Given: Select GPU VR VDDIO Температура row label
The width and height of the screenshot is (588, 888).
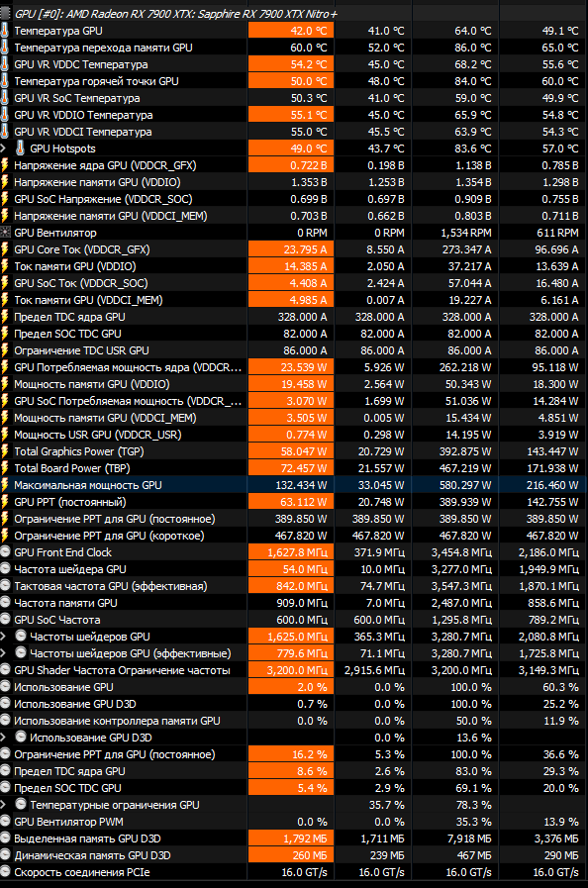Looking at the screenshot, I should click(x=83, y=115).
